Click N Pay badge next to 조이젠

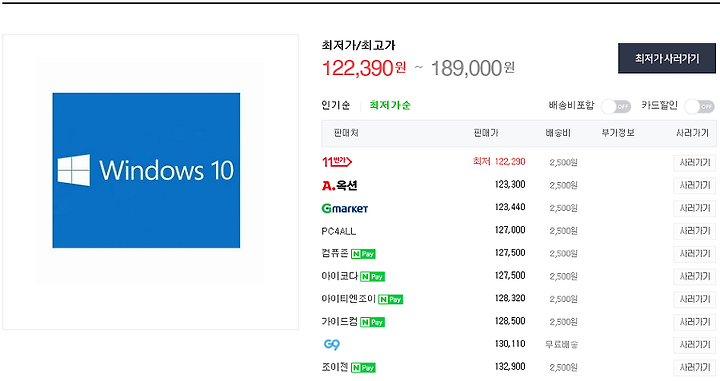pyautogui.click(x=363, y=368)
